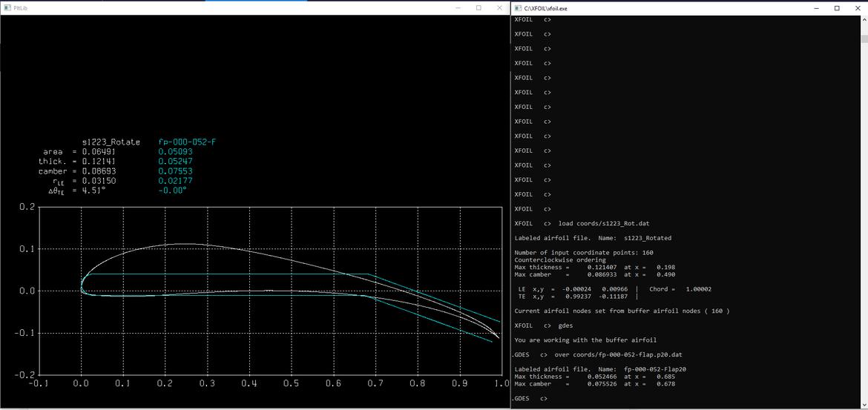
Task: Click the 0.7 x-axis tick label
Action: click(x=375, y=384)
